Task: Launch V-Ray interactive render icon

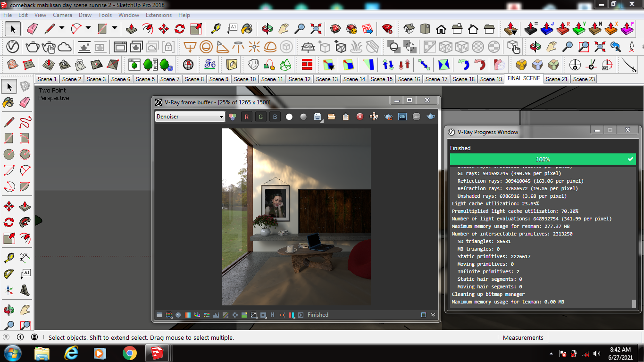Action: click(x=49, y=47)
